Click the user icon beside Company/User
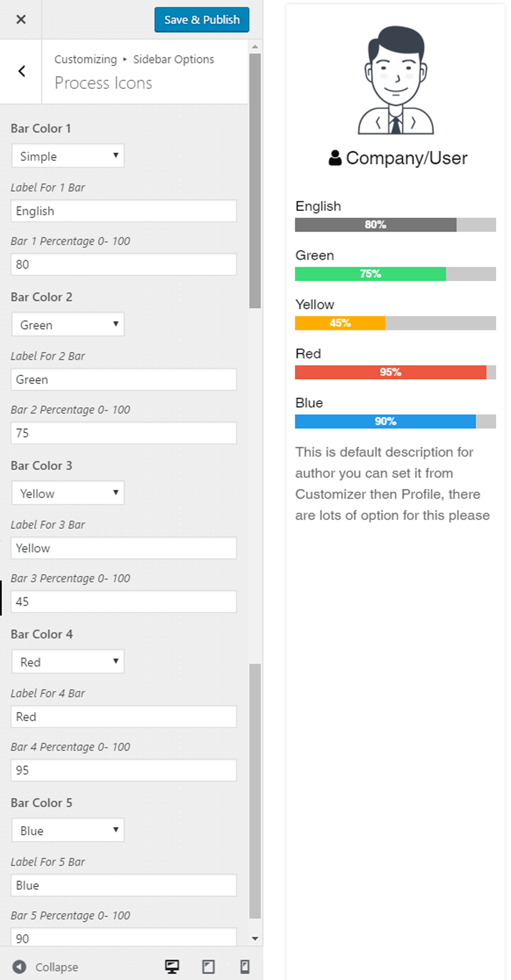Screen dimensions: 511x980 (335, 158)
